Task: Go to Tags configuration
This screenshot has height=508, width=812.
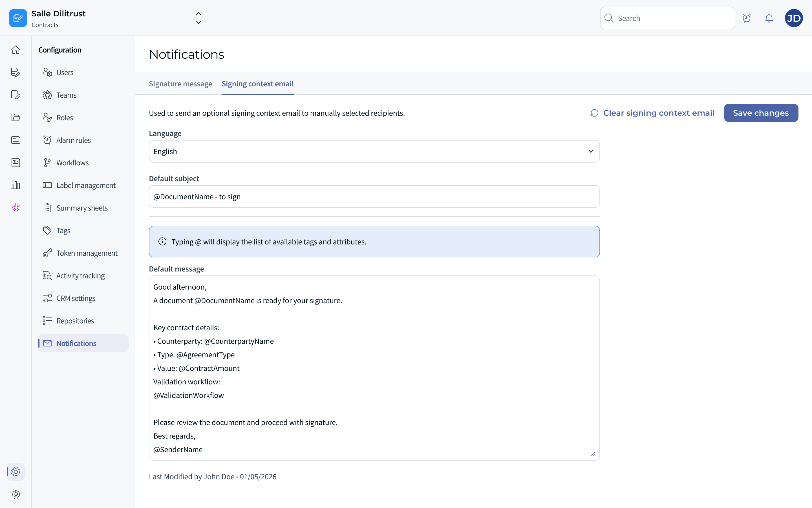Action: [83, 230]
